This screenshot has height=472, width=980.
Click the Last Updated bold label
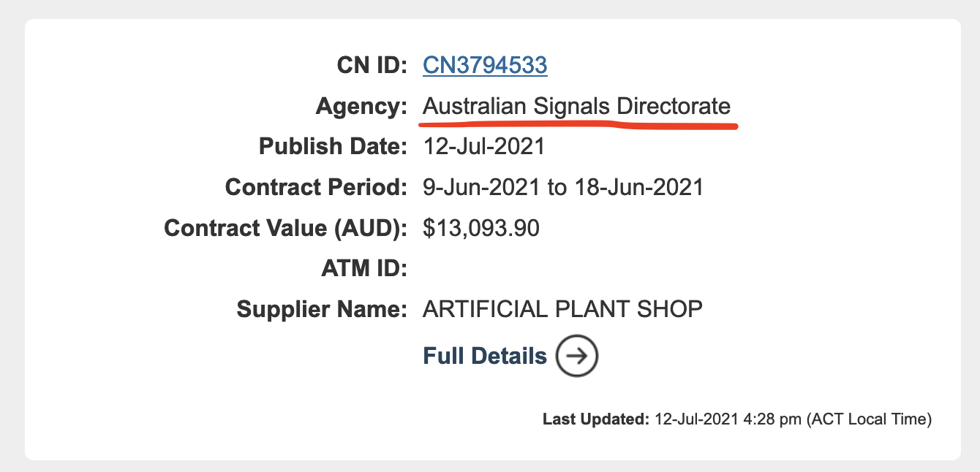[x=596, y=419]
